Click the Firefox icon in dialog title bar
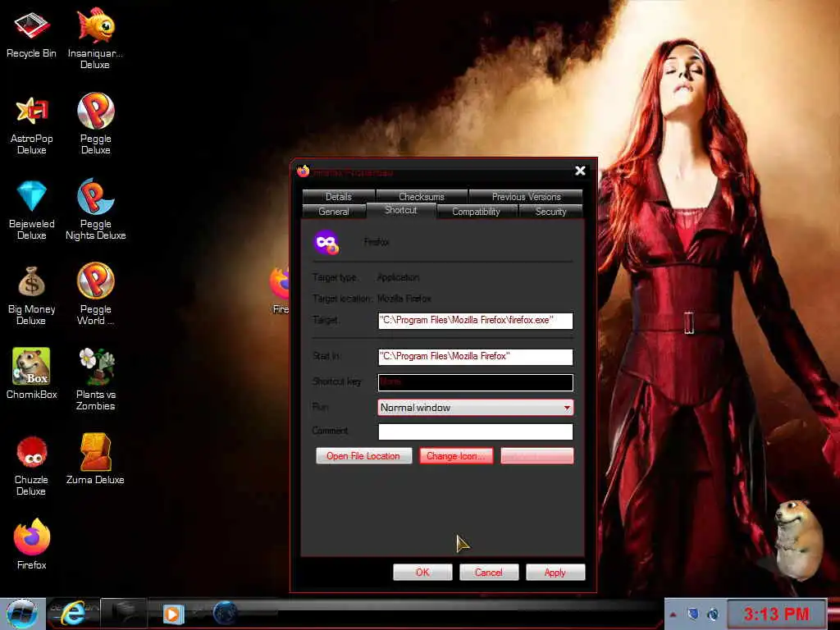 pos(304,171)
